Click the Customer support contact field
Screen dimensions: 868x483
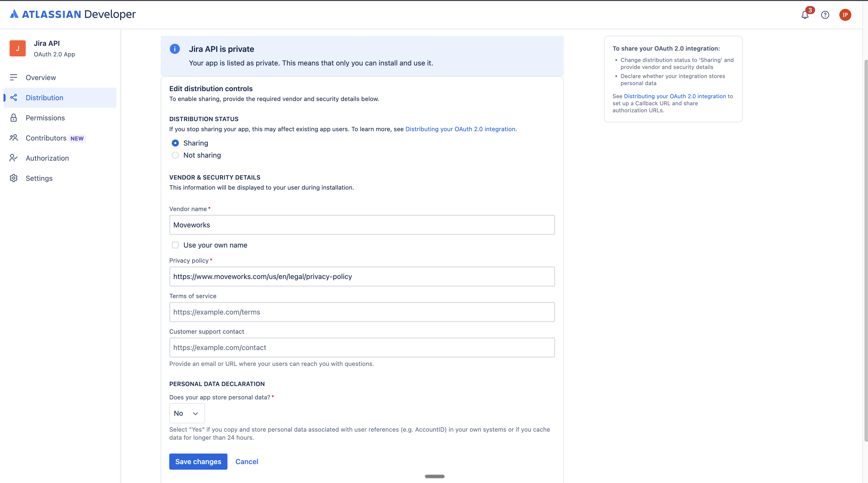click(362, 348)
